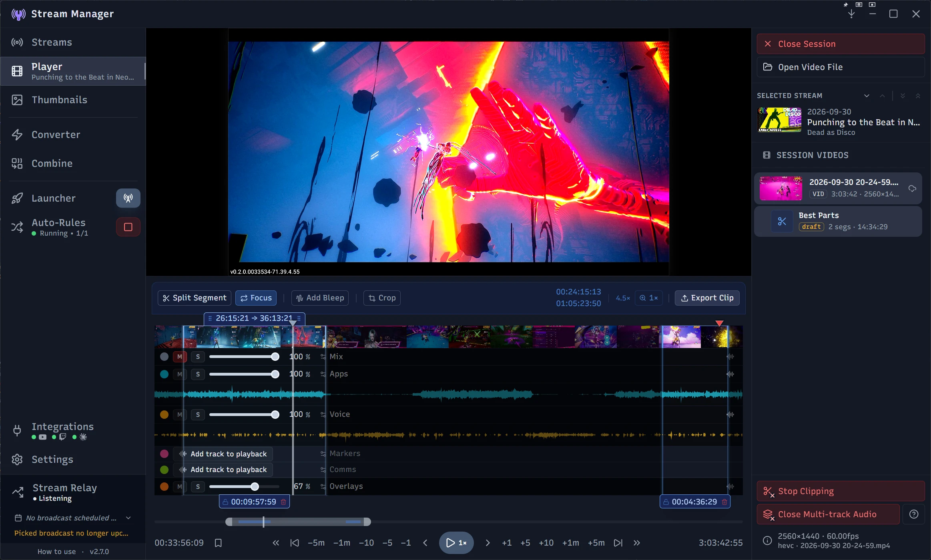Open the help question-mark icon
The image size is (931, 560).
914,514
